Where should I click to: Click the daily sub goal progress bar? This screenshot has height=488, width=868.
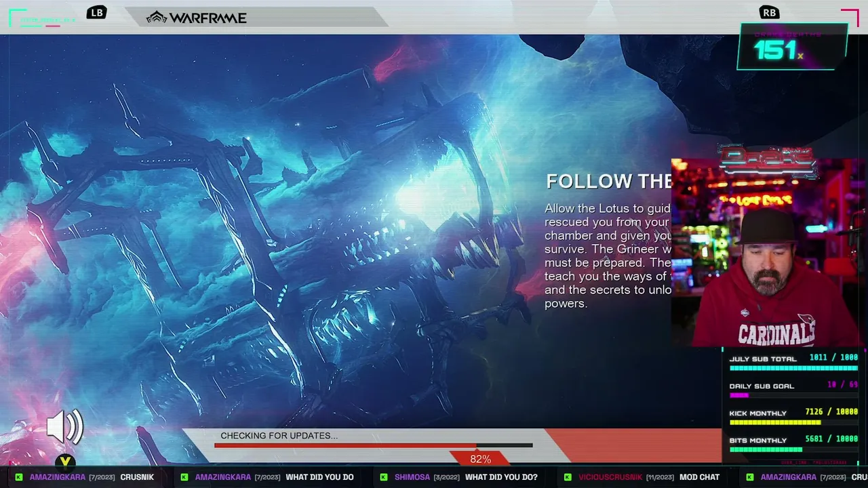point(794,395)
